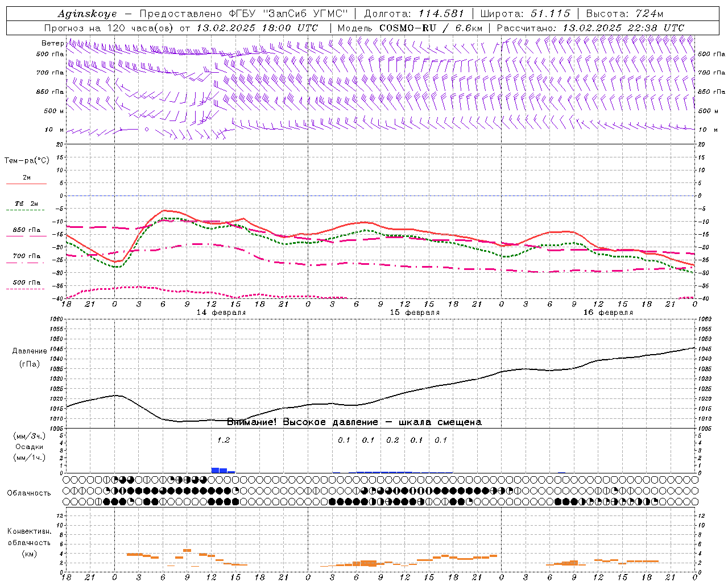Click the high pressure warning Внимание! Высокое давление

point(302,422)
